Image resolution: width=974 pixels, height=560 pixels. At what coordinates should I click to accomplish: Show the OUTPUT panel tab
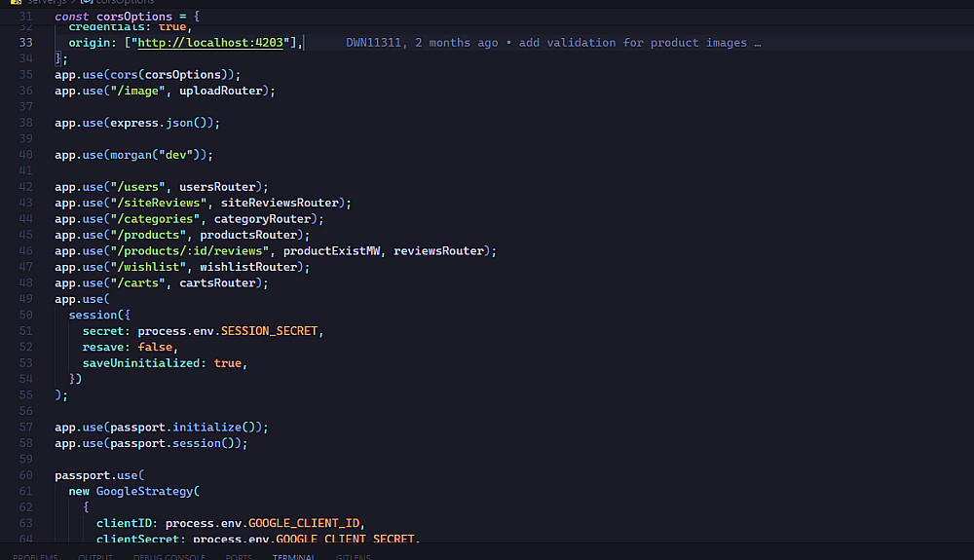pos(95,557)
